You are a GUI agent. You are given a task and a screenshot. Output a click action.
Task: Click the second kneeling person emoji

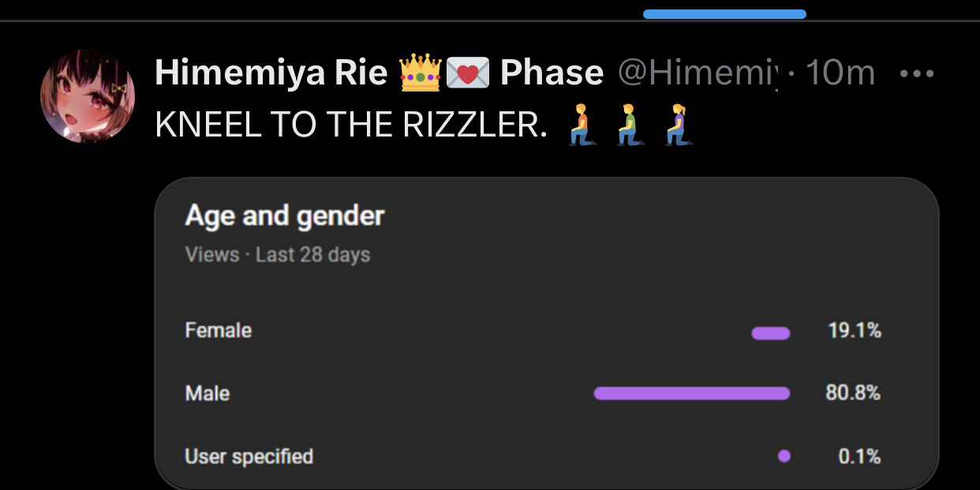click(629, 125)
